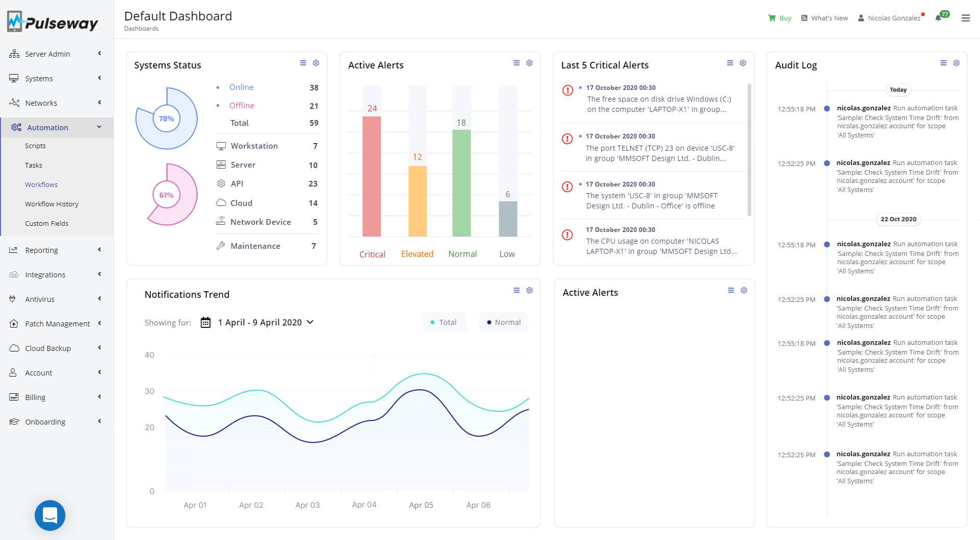
Task: Open the 1 April - 9 April 2020 date dropdown
Action: [266, 322]
